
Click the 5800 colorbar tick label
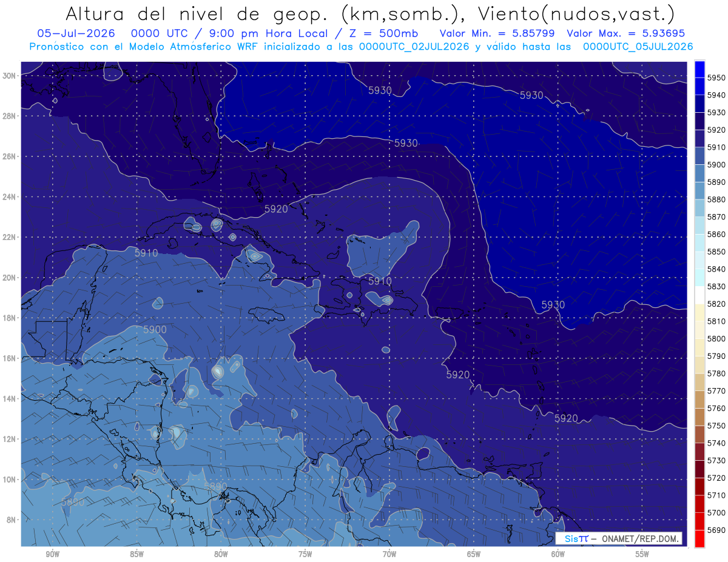[716, 338]
